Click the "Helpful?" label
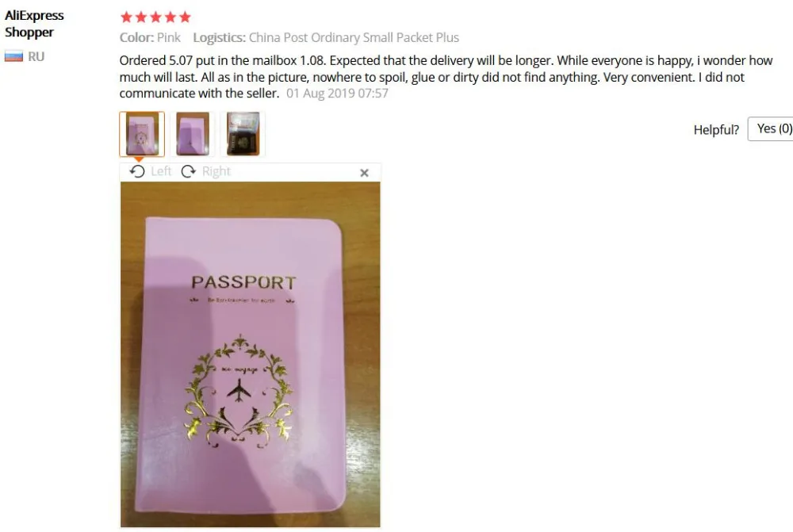 point(716,130)
